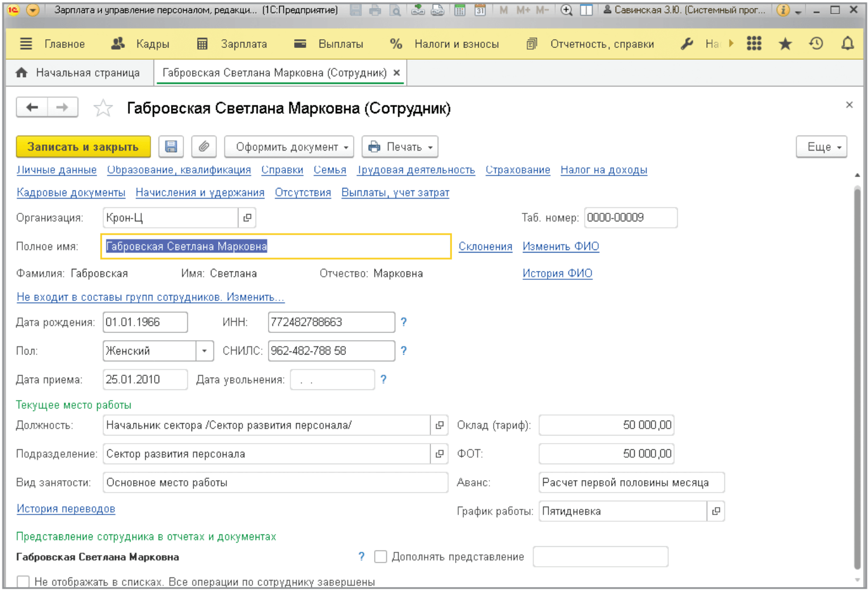This screenshot has height=591, width=868.
Task: Open the functions grid icon
Action: click(x=754, y=44)
